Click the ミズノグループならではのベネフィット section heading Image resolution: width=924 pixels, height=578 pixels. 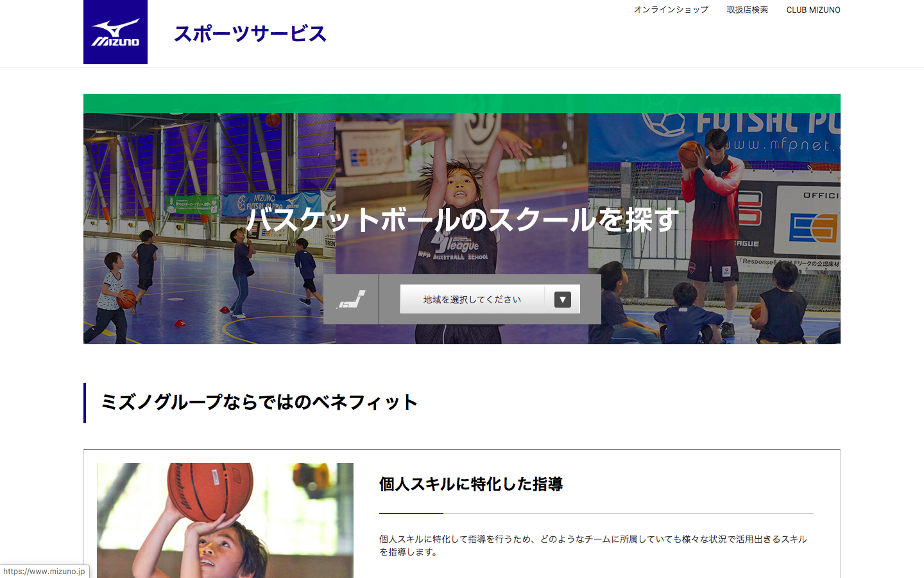(x=259, y=402)
